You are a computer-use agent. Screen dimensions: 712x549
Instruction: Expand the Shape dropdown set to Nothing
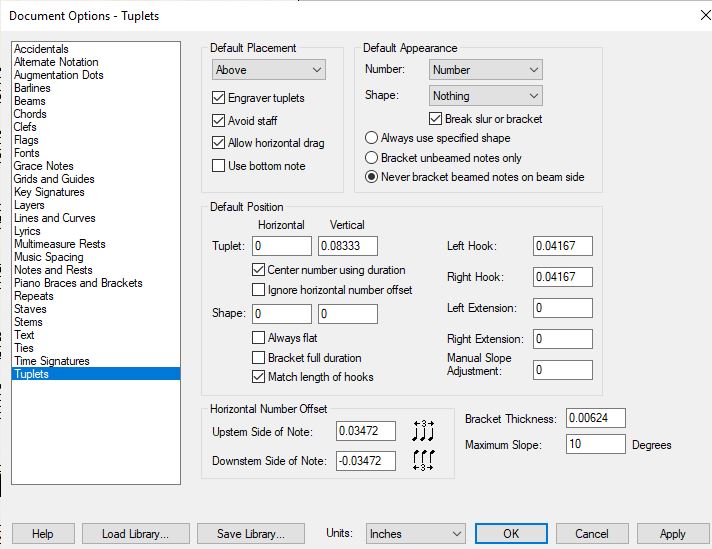tap(486, 96)
